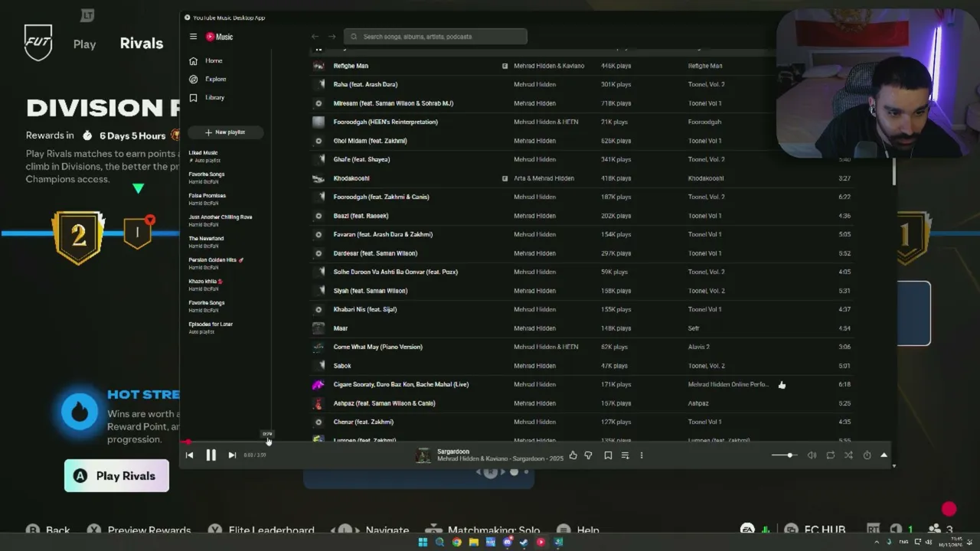Image resolution: width=980 pixels, height=551 pixels.
Task: Like the playing song Sargardoon
Action: pos(573,455)
